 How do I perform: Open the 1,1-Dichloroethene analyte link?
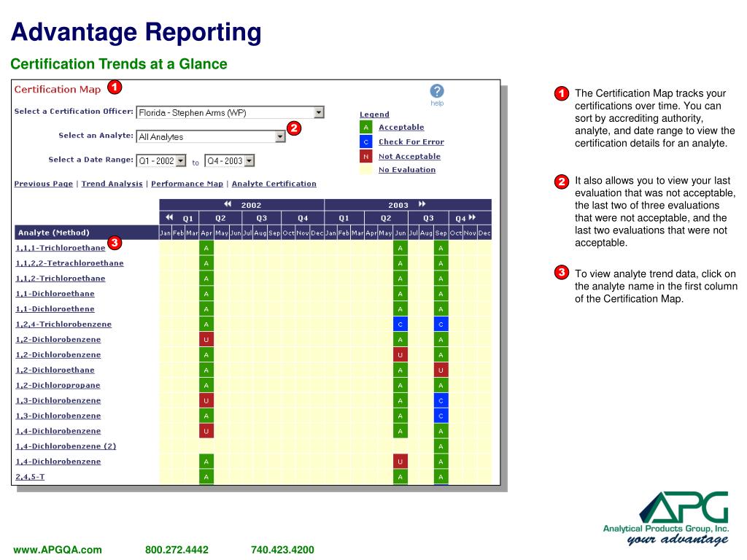click(55, 309)
